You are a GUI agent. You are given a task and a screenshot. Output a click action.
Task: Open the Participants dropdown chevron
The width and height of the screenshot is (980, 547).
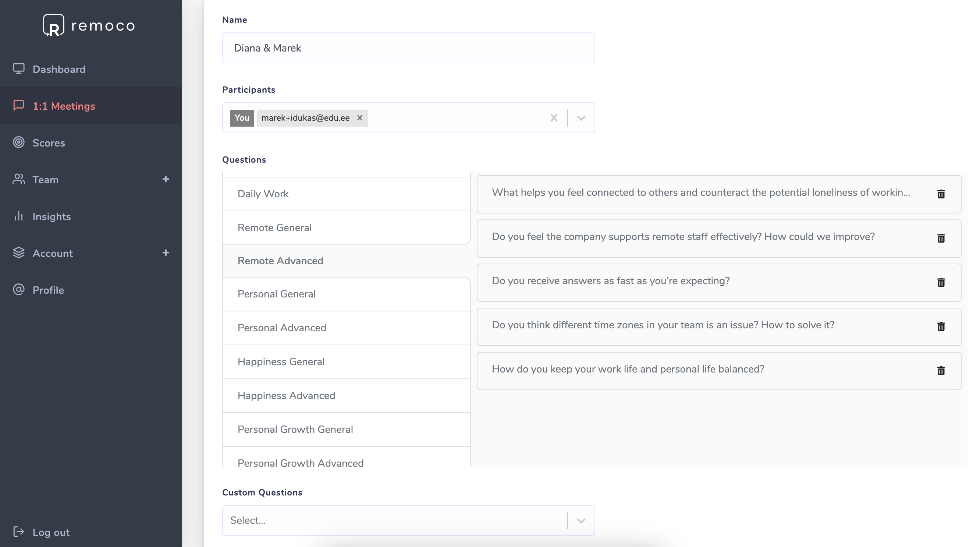pos(580,118)
